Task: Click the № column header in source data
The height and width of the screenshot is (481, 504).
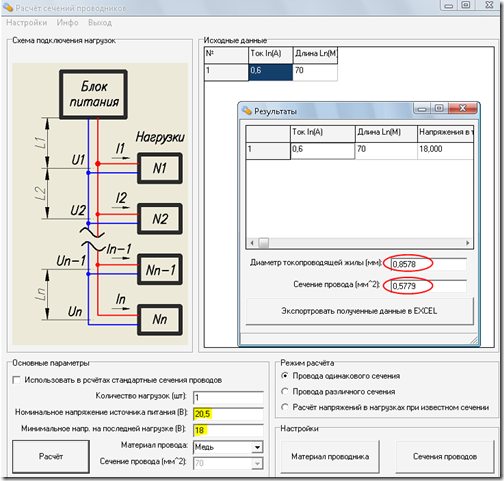Action: (x=226, y=55)
